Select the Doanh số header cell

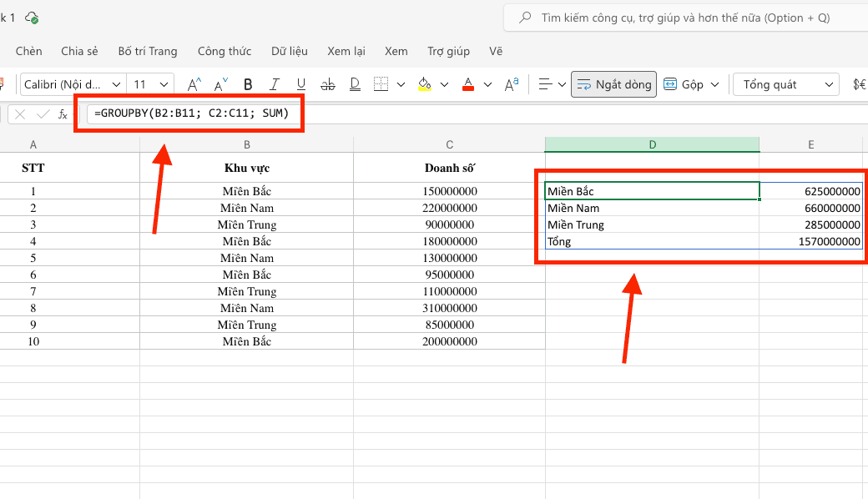450,168
